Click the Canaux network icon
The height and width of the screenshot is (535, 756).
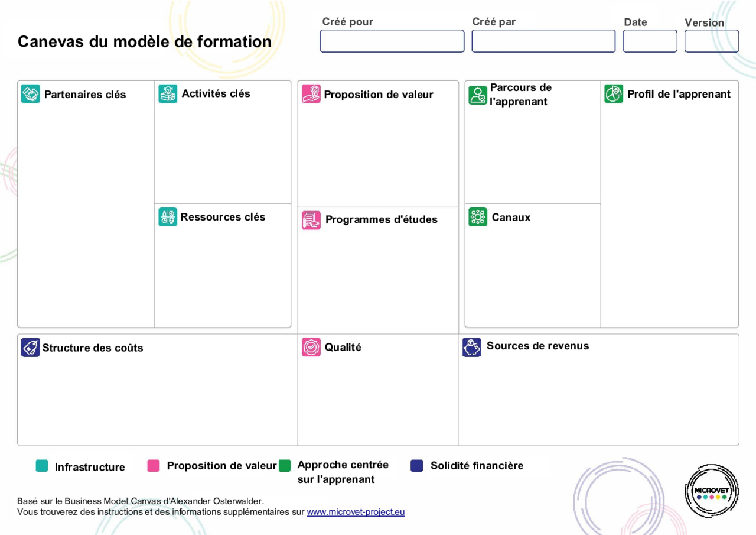478,217
